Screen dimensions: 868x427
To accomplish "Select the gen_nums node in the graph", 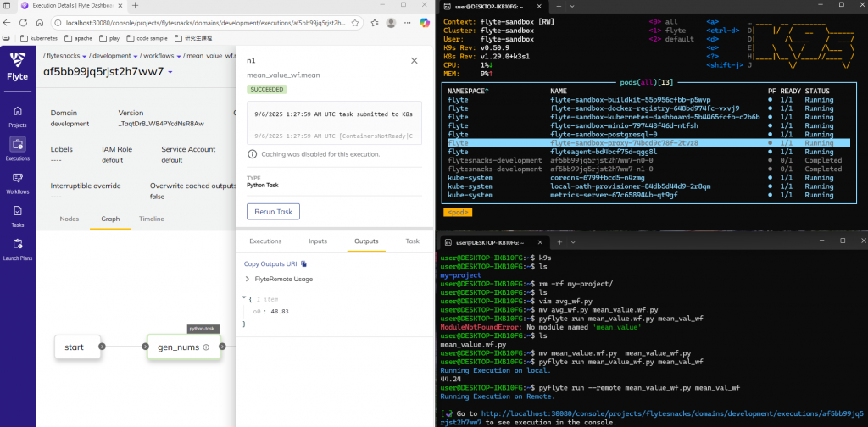I will click(x=183, y=347).
